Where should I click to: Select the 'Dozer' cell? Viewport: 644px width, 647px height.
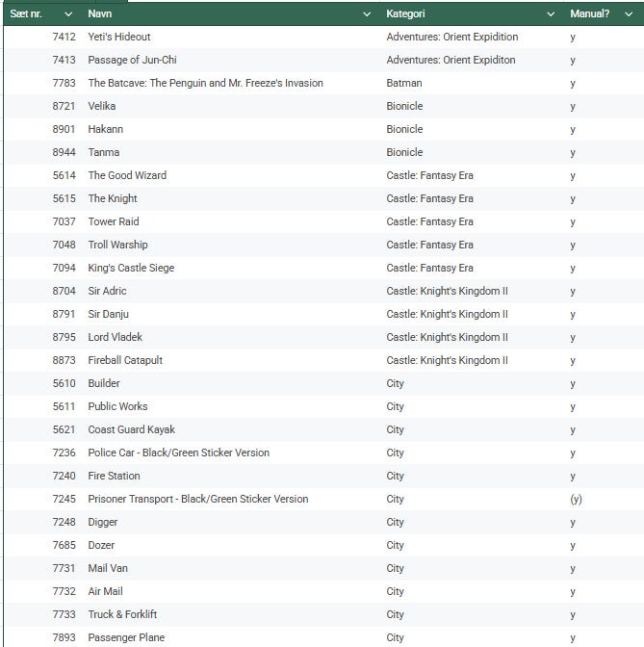pyautogui.click(x=232, y=545)
